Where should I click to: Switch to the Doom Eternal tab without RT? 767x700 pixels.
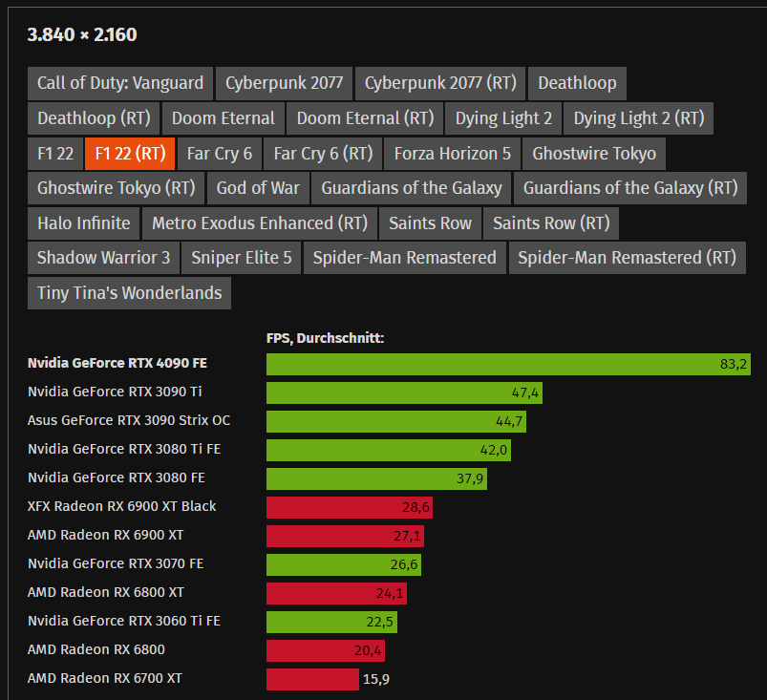tap(224, 118)
